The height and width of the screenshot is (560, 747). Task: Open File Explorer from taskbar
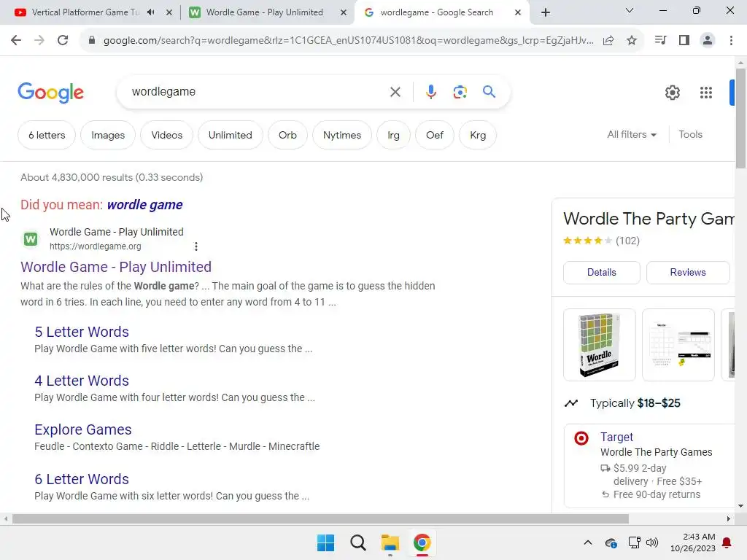[x=390, y=542]
